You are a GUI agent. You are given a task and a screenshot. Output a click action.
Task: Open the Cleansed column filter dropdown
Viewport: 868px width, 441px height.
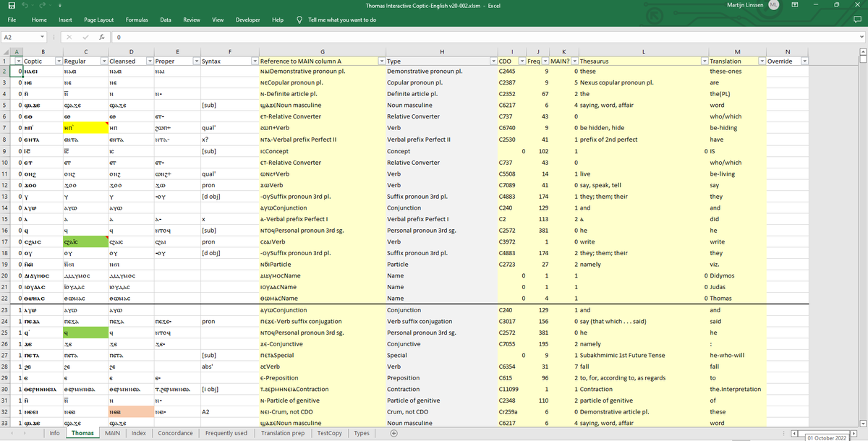click(x=150, y=61)
